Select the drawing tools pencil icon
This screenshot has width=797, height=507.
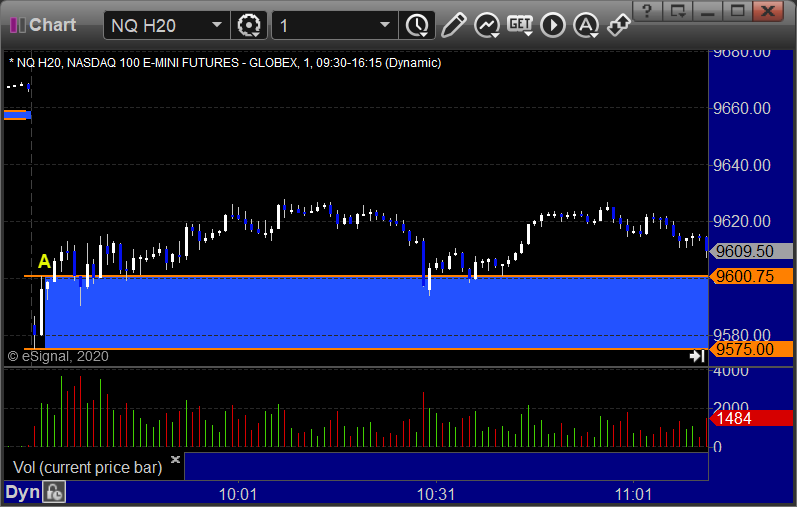(453, 25)
